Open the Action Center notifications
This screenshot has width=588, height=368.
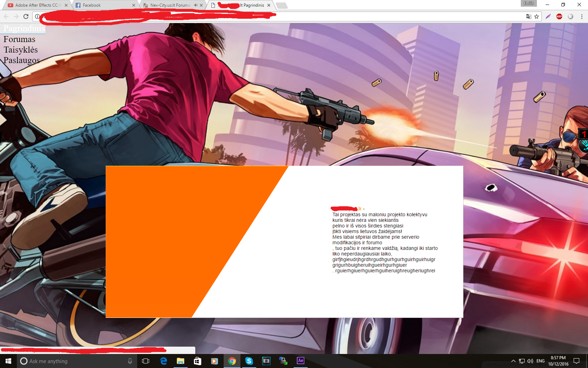576,361
